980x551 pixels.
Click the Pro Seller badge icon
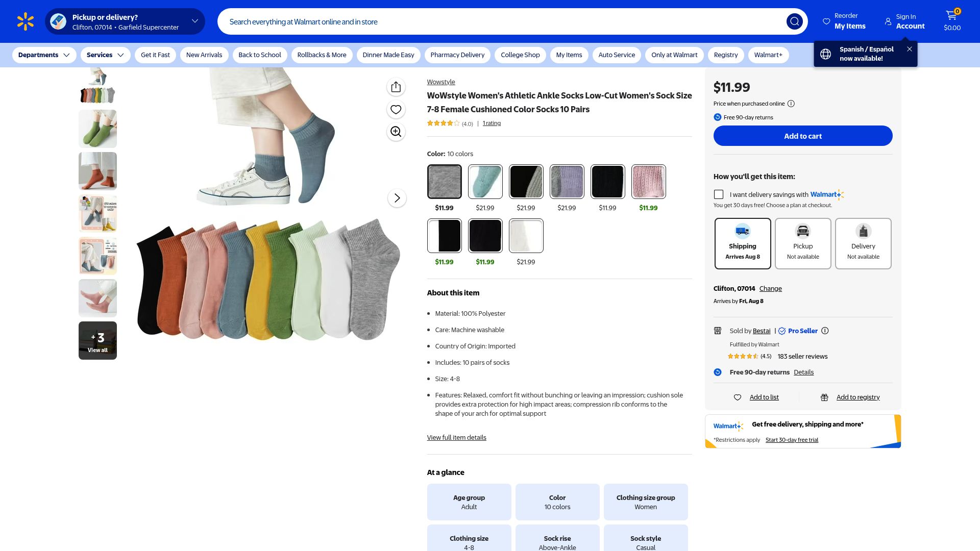(x=782, y=331)
